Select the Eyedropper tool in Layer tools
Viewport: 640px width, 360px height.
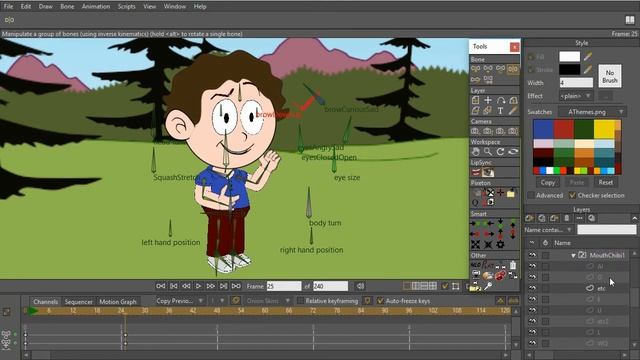pyautogui.click(x=513, y=111)
